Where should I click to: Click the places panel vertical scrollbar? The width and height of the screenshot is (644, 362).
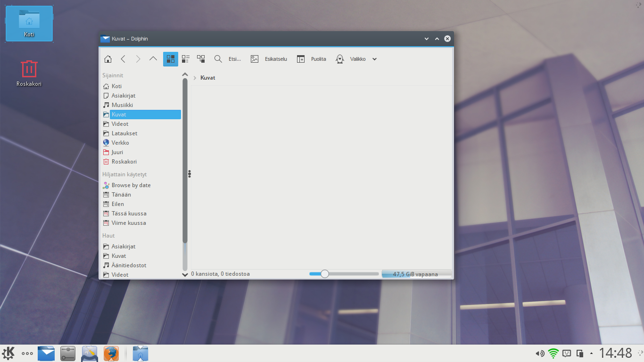[185, 160]
